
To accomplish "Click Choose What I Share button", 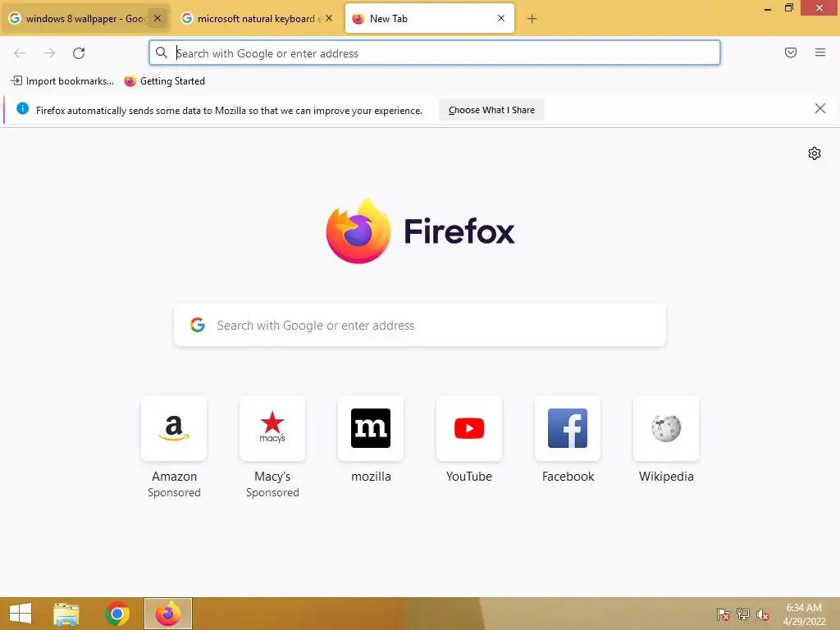I will coord(491,110).
